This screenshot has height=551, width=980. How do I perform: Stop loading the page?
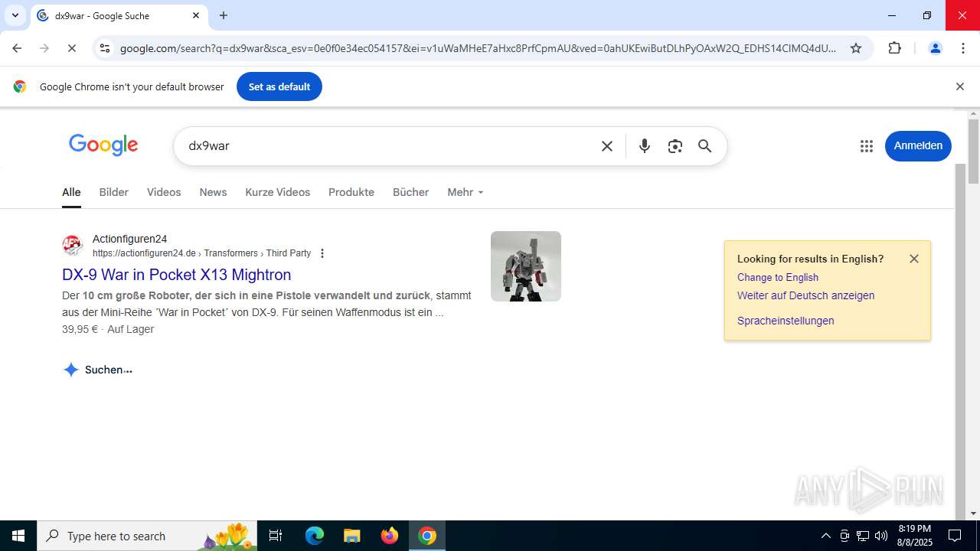71,48
